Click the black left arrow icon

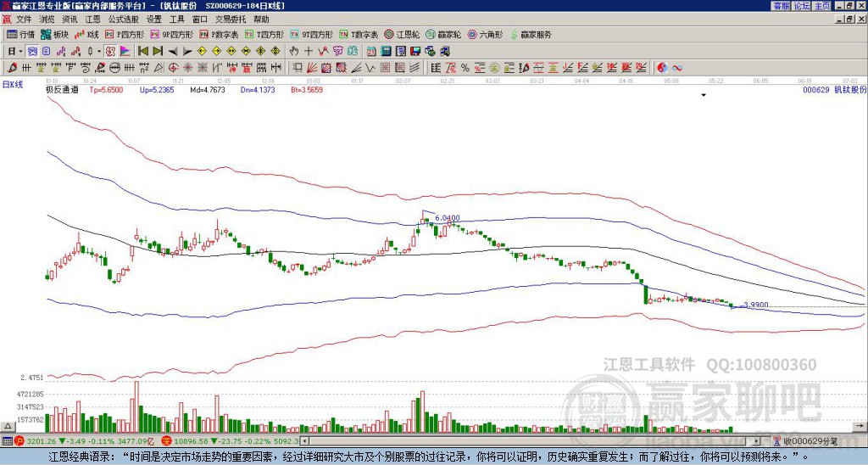pyautogui.click(x=173, y=52)
